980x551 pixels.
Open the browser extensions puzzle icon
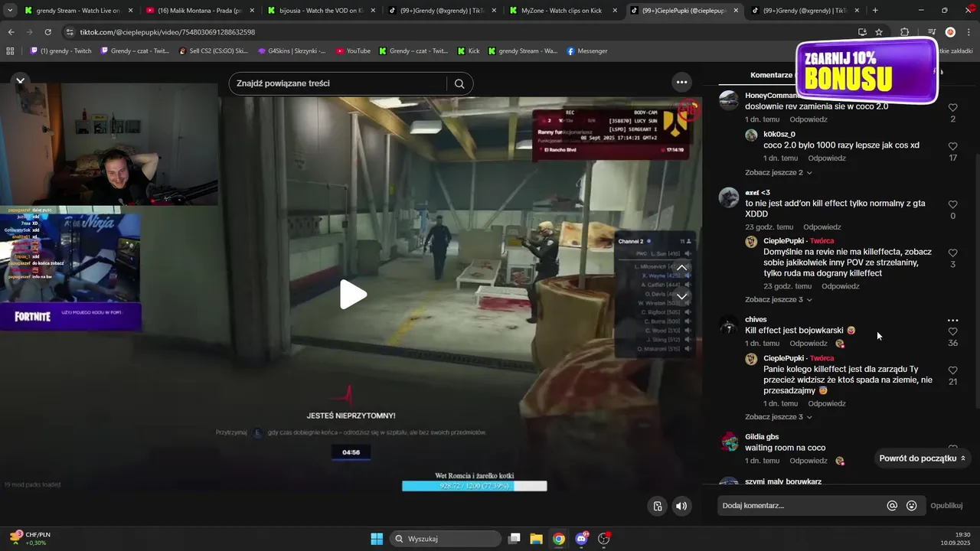pos(904,32)
